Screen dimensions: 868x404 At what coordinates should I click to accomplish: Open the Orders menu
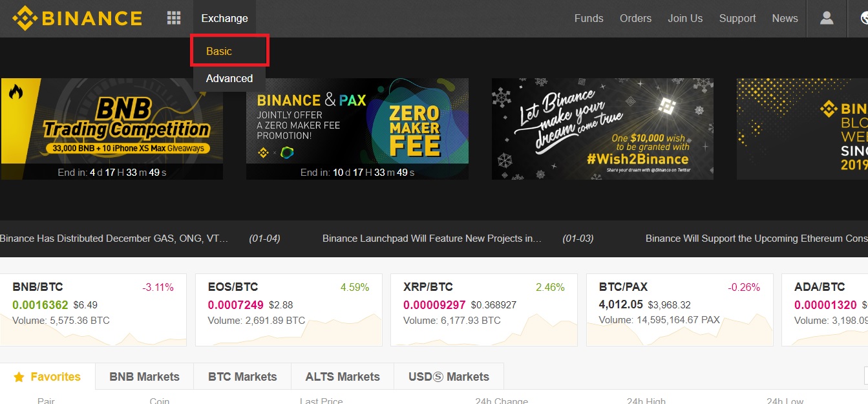point(635,18)
